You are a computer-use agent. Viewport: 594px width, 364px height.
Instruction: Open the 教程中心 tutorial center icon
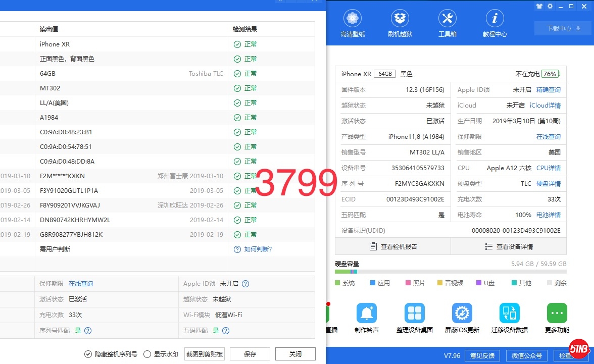[x=494, y=20]
